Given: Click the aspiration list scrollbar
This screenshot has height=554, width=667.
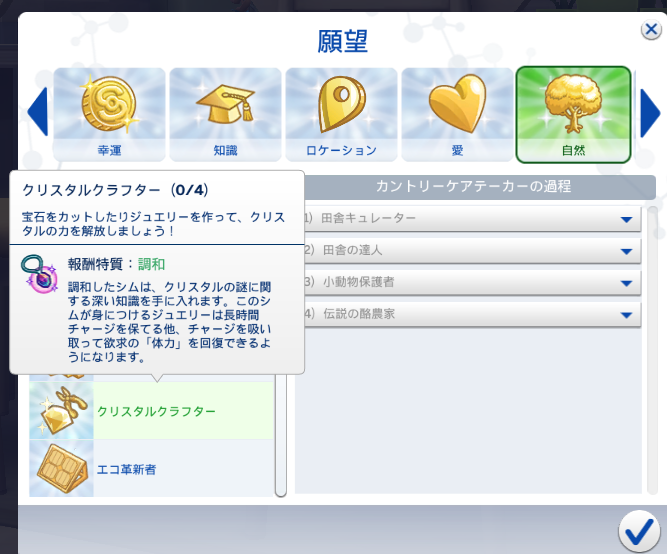Looking at the screenshot, I should click(280, 436).
